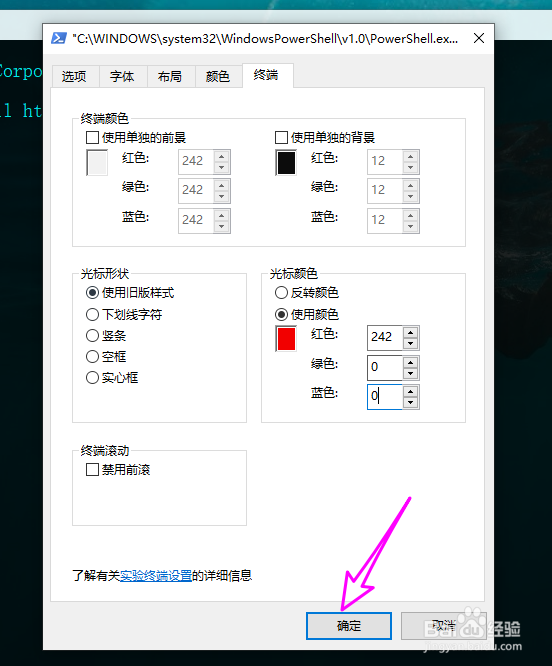Enable 使用单独的前景 checkbox
The width and height of the screenshot is (552, 666).
[92, 138]
